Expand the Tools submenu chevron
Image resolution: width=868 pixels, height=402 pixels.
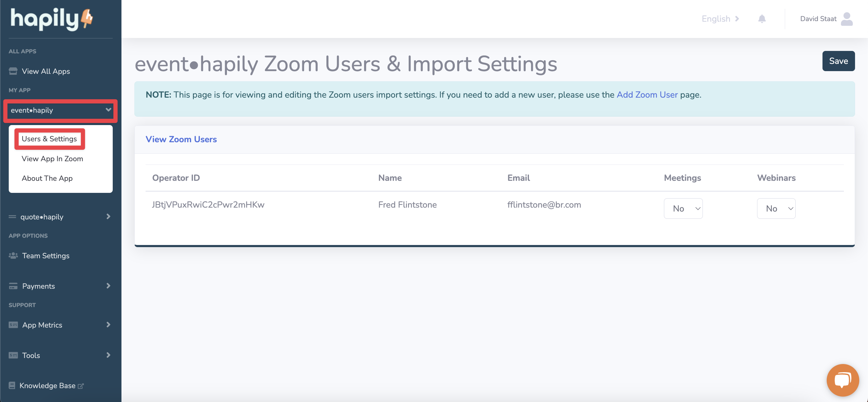(108, 355)
